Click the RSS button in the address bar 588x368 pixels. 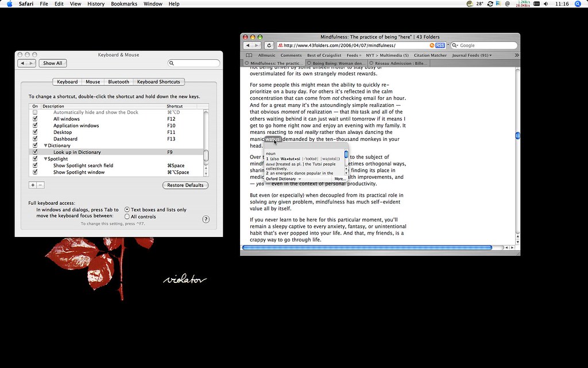pyautogui.click(x=440, y=45)
